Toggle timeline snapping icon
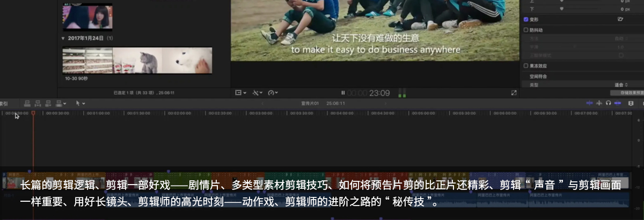 coord(617,103)
